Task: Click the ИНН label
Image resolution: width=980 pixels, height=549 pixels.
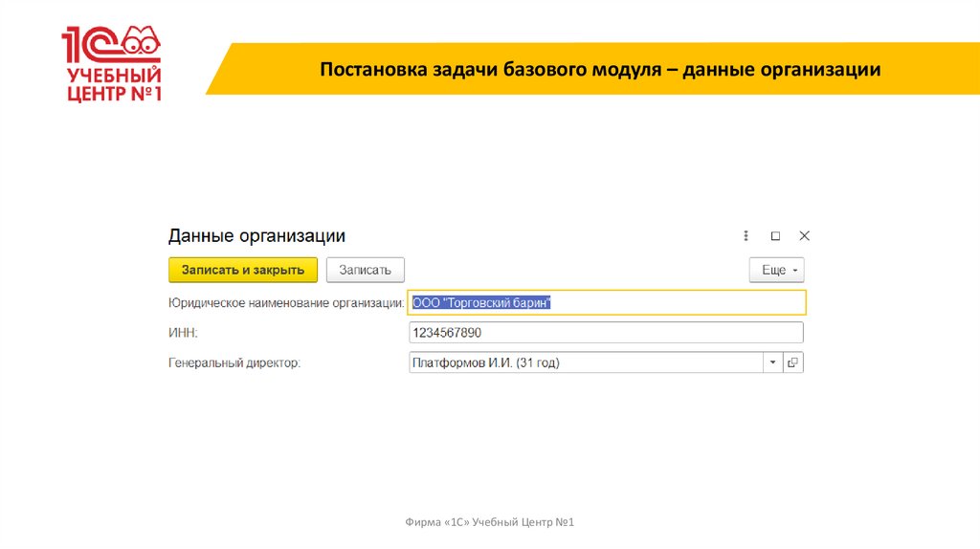Action: (x=183, y=333)
